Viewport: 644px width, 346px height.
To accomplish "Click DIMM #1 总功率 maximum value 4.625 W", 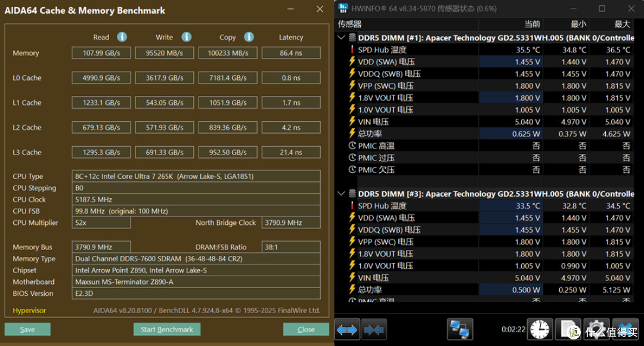I will click(x=616, y=134).
